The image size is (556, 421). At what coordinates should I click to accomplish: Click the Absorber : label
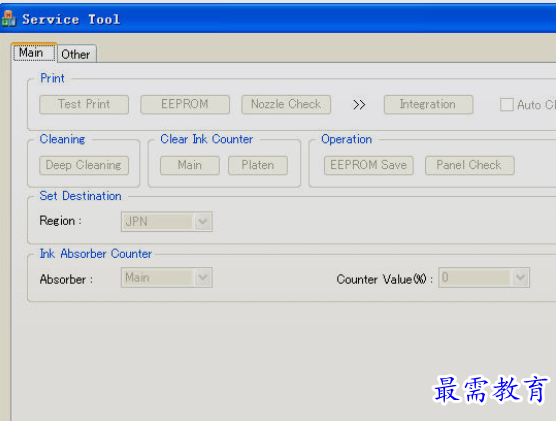tap(66, 279)
